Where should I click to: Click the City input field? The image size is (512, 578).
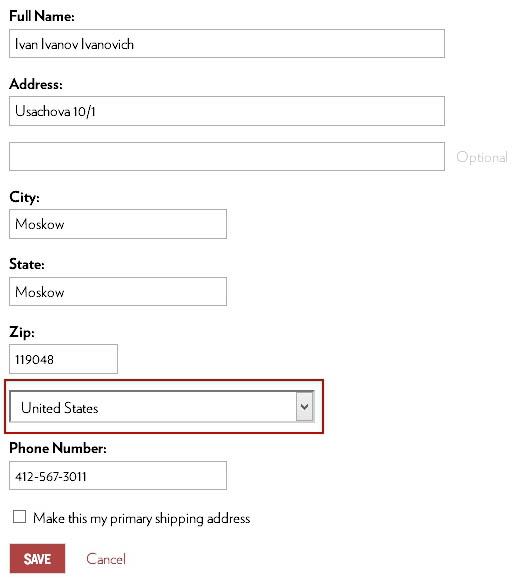(x=118, y=224)
